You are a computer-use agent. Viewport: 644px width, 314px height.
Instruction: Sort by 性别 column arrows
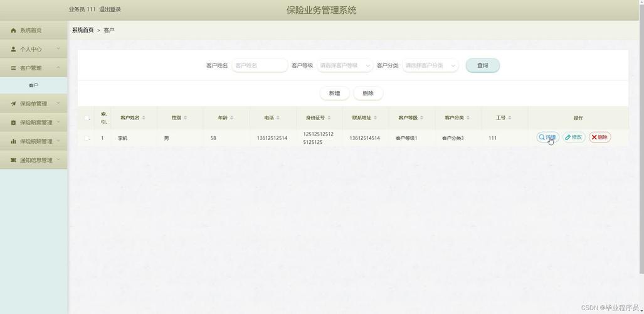[x=185, y=117]
